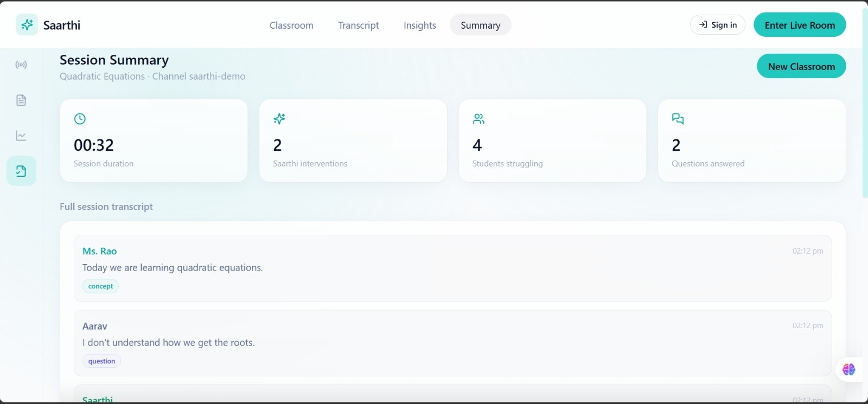Click the Saarthi brand name
The width and height of the screenshot is (868, 404).
click(62, 25)
